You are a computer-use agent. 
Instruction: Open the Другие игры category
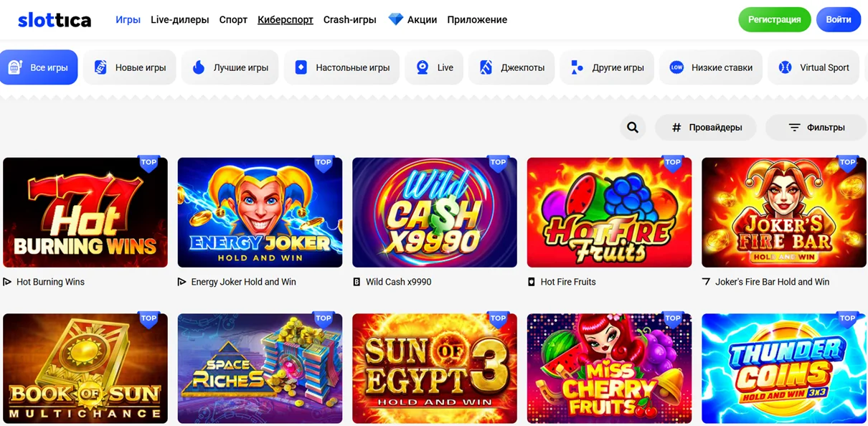click(x=607, y=67)
